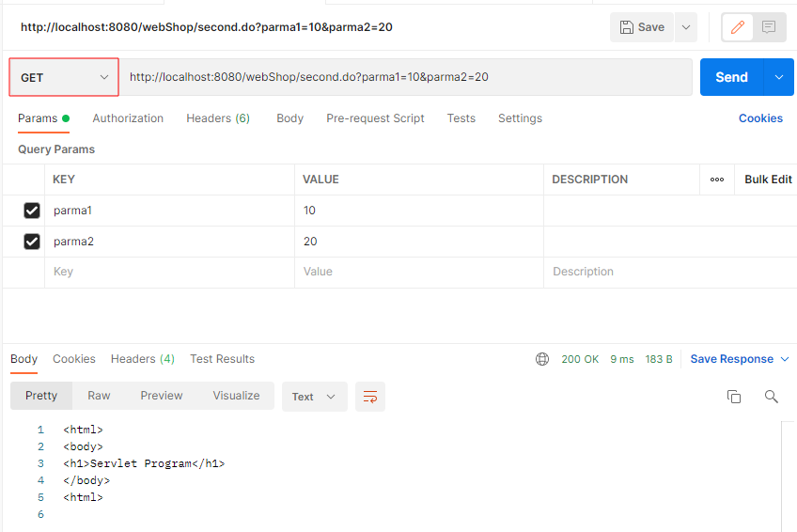This screenshot has width=797, height=532.
Task: Click the Save button
Action: coord(642,27)
